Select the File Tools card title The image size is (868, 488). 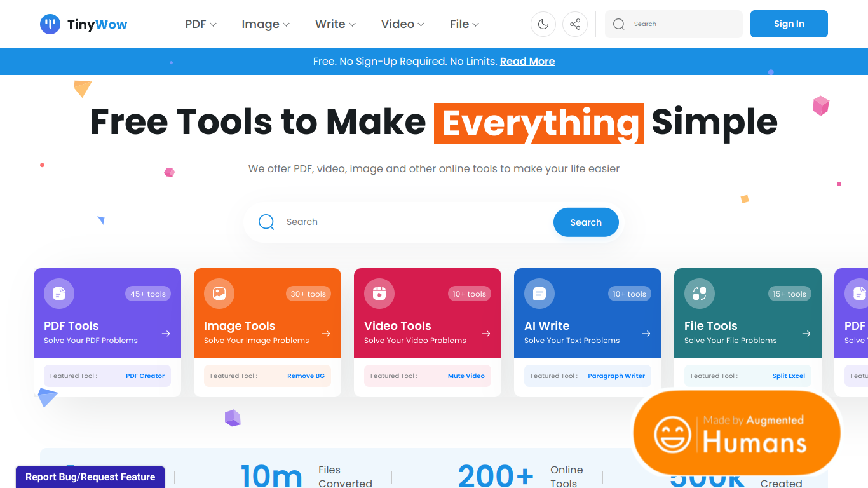click(x=711, y=326)
